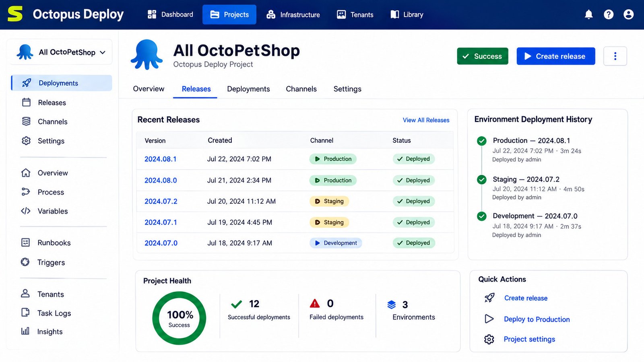Click the Deployments rocket icon in sidebar

tap(27, 83)
